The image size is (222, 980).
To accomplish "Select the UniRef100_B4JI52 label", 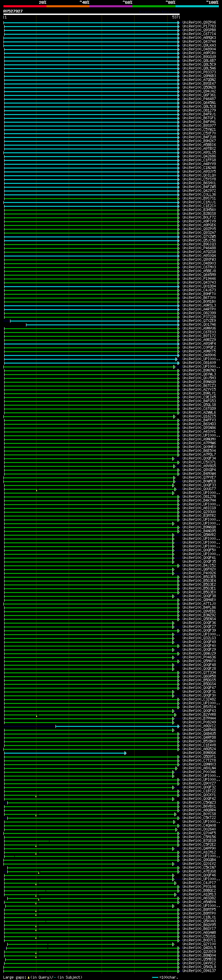I will point(199,566).
